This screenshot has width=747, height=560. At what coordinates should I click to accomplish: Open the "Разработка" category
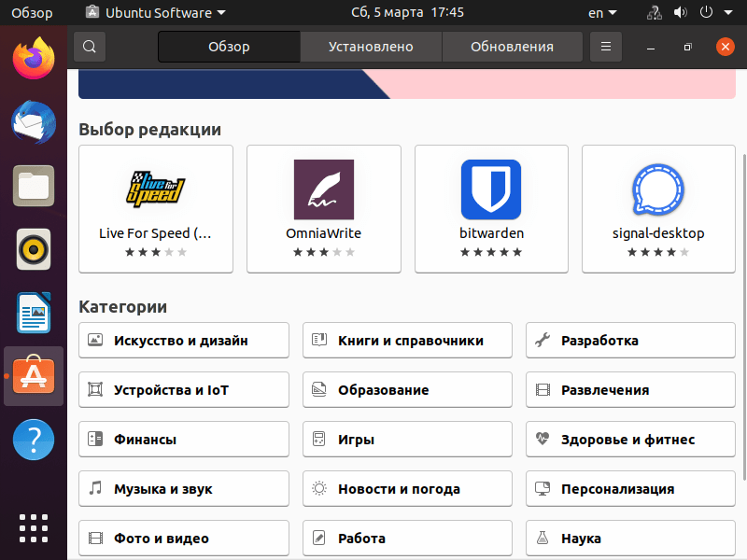coord(630,340)
